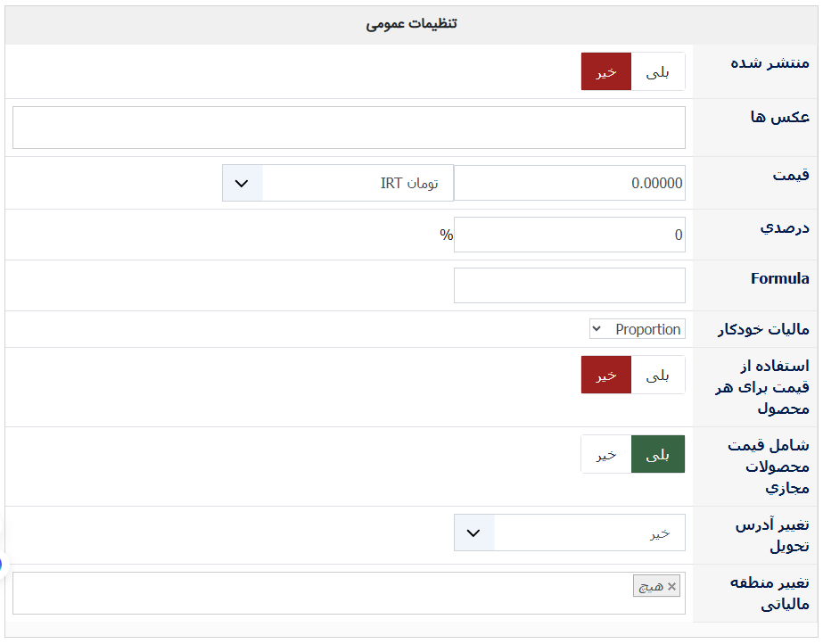823x644 pixels.
Task: Click the currency dropdown chevron near قیمت
Action: pyautogui.click(x=242, y=182)
